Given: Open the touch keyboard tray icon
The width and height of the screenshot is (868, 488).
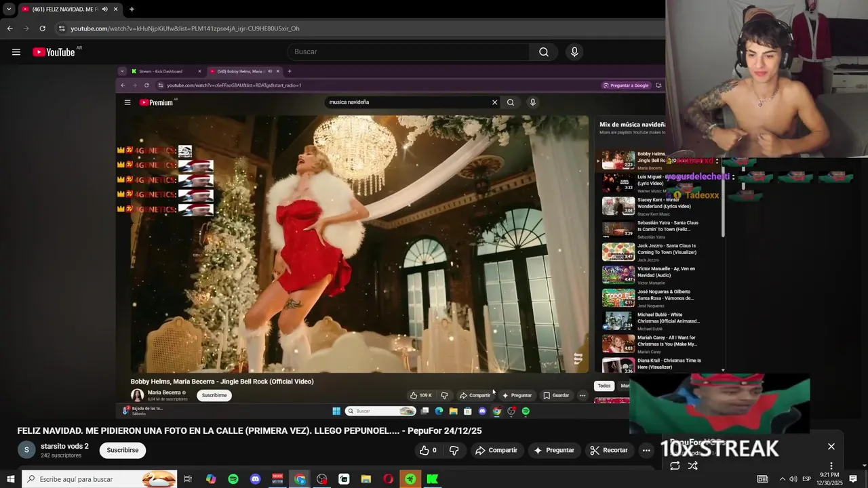Looking at the screenshot, I should [x=763, y=479].
